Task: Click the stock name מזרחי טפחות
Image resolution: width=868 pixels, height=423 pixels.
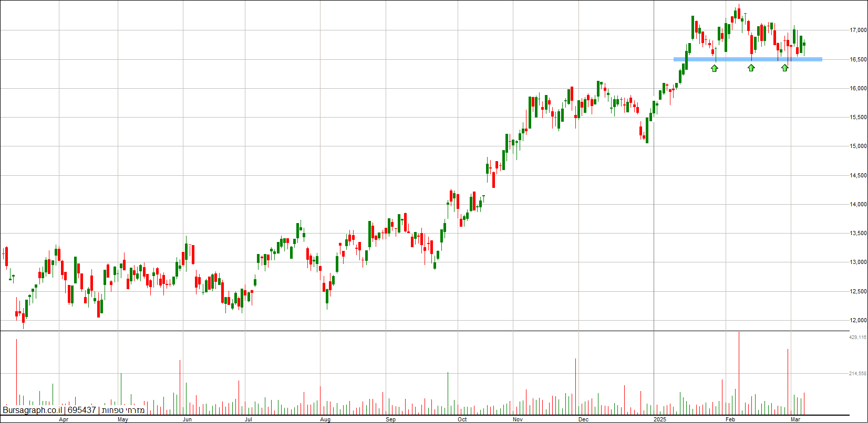Action: coord(123,410)
